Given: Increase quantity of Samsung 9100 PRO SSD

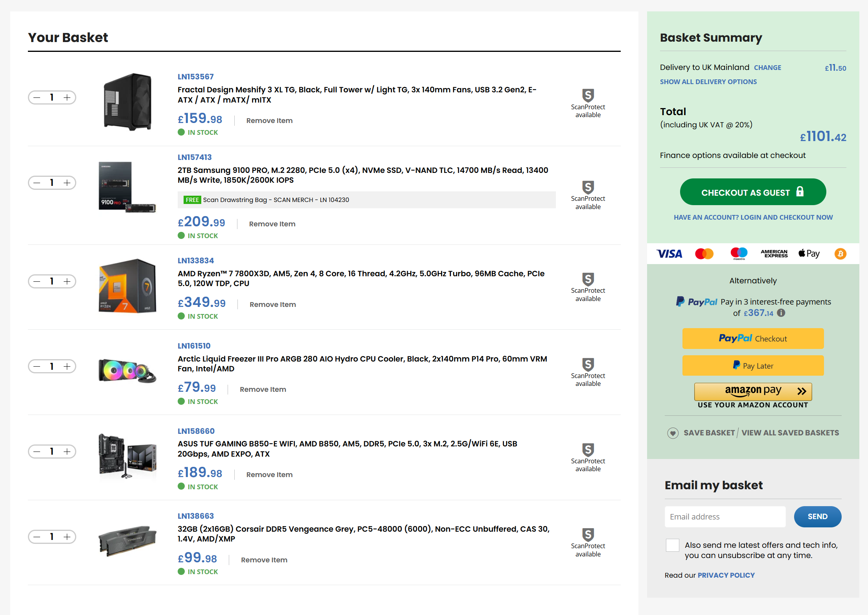Looking at the screenshot, I should click(x=67, y=183).
